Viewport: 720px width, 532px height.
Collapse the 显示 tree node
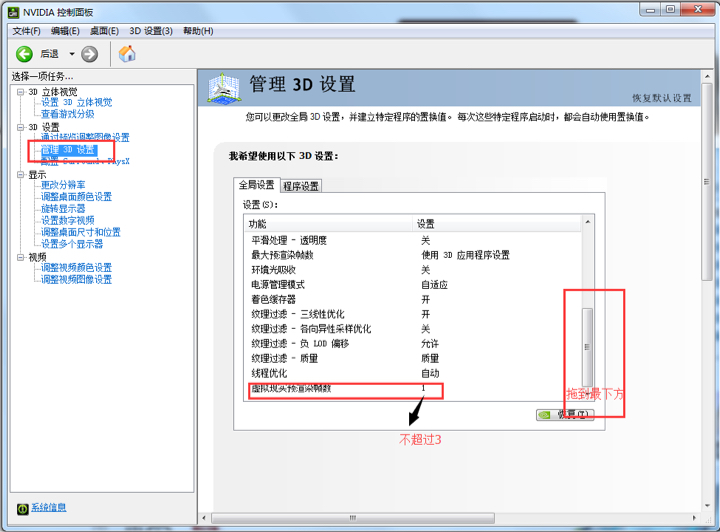tap(20, 175)
